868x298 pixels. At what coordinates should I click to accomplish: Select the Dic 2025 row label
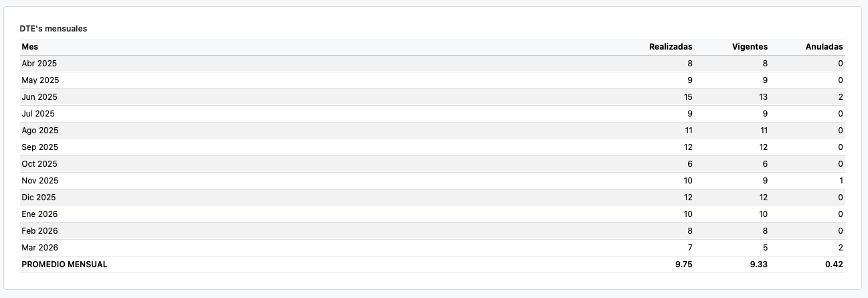[39, 198]
